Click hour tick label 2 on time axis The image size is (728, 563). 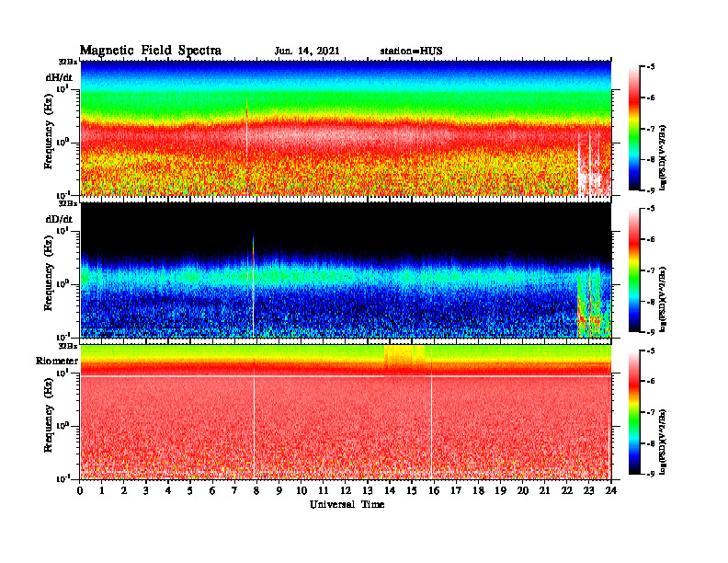pyautogui.click(x=124, y=491)
